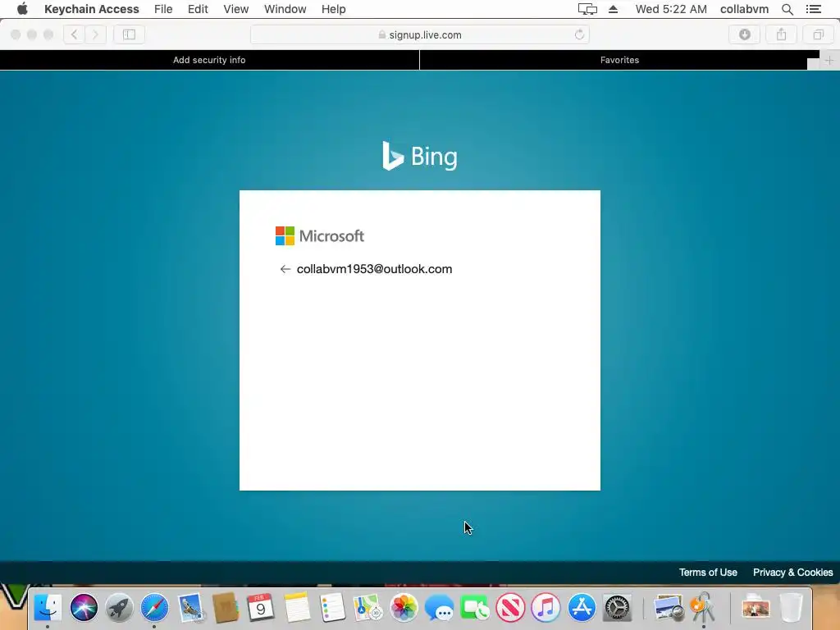This screenshot has width=840, height=630.
Task: Click the eject menu bar icon
Action: (614, 9)
